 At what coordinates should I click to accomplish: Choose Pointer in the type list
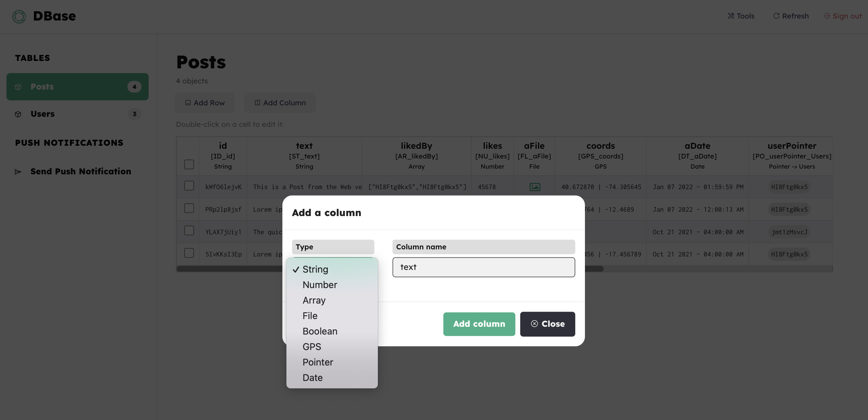click(x=317, y=362)
